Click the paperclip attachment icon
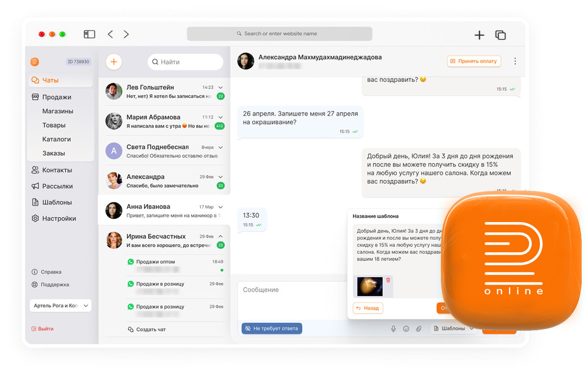588x373 pixels. (x=418, y=329)
